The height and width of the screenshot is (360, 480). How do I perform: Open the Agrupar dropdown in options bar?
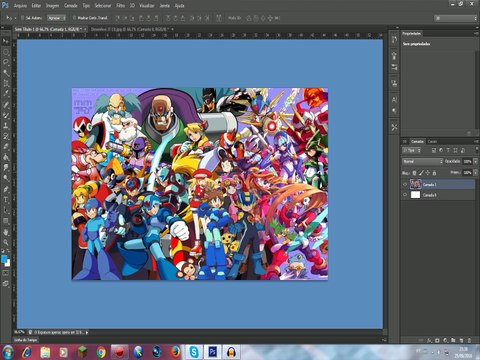[x=56, y=18]
